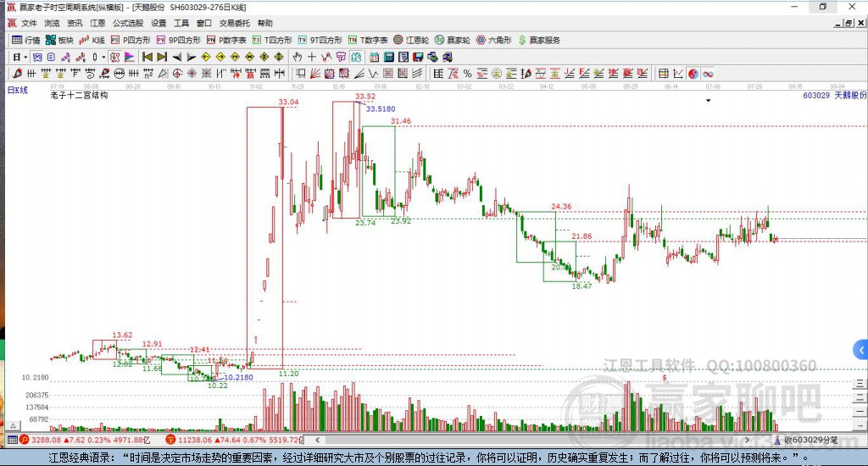868x466 pixels.
Task: Open the 工具 menu
Action: tap(181, 23)
